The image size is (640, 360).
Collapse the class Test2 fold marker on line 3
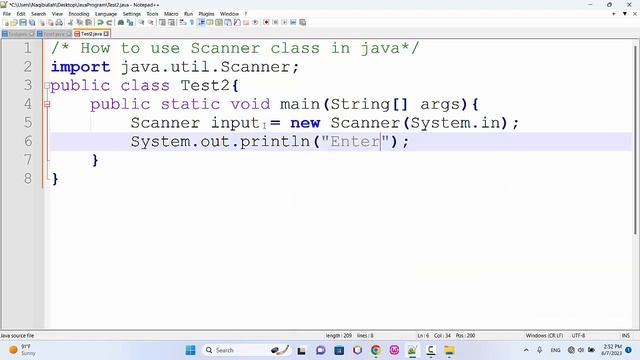pos(47,86)
